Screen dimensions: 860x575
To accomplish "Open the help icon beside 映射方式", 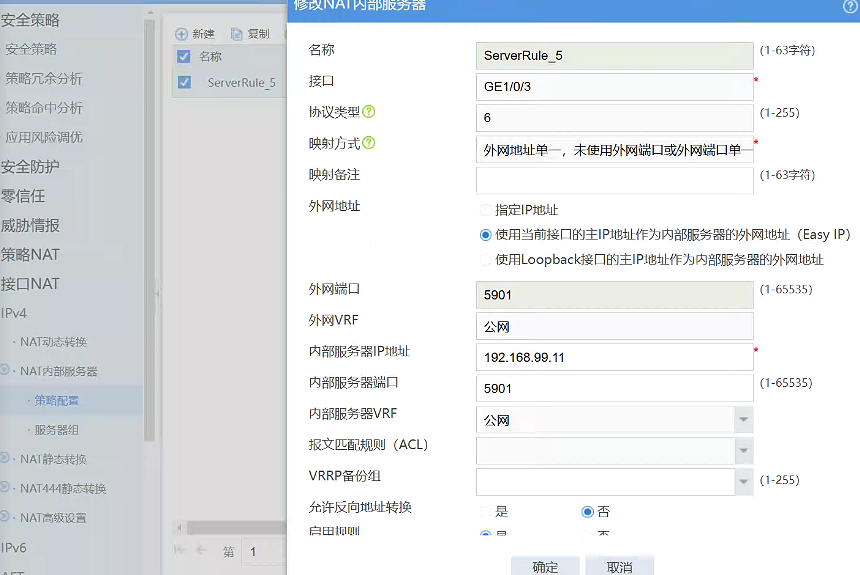I will pos(369,143).
